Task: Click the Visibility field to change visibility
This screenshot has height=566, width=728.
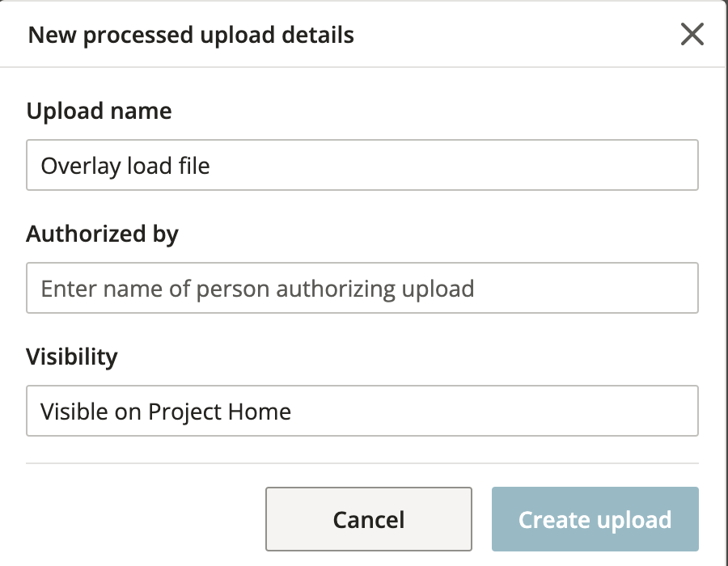Action: pos(362,411)
